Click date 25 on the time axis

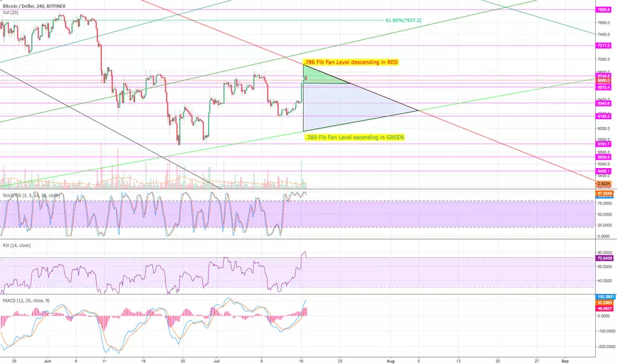point(183,361)
